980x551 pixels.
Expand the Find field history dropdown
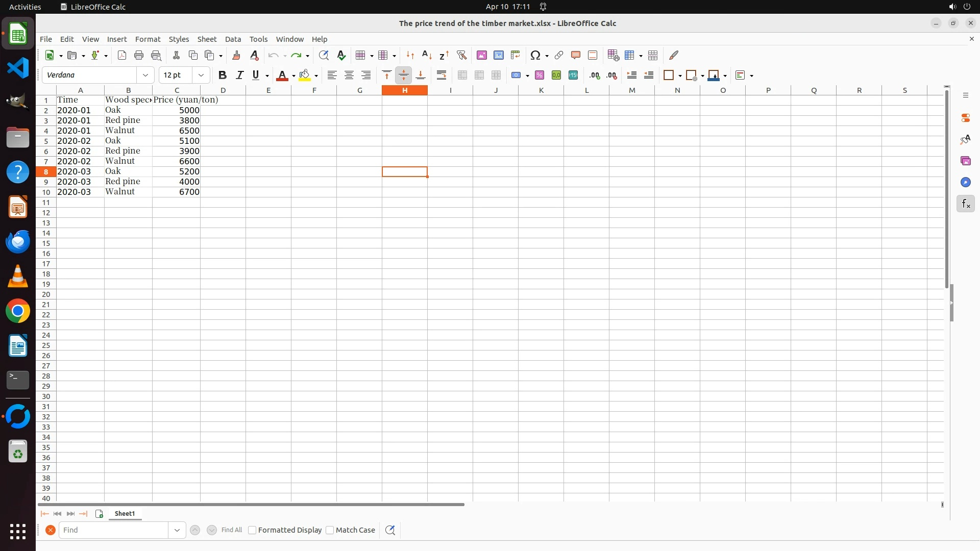(x=177, y=530)
